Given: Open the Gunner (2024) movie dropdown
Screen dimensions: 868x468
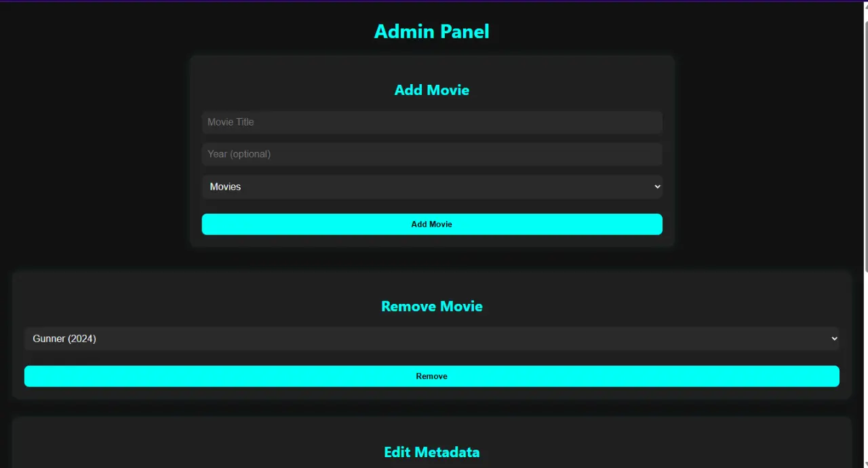Looking at the screenshot, I should pyautogui.click(x=432, y=338).
